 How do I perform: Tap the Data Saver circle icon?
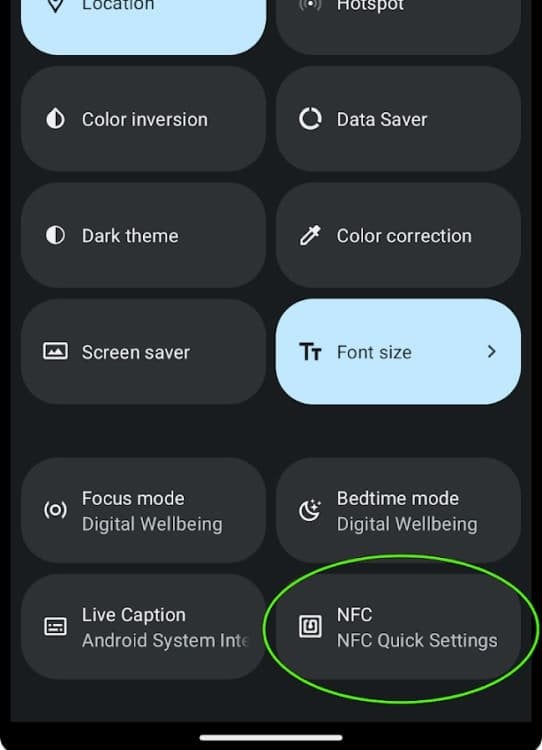pyautogui.click(x=310, y=119)
